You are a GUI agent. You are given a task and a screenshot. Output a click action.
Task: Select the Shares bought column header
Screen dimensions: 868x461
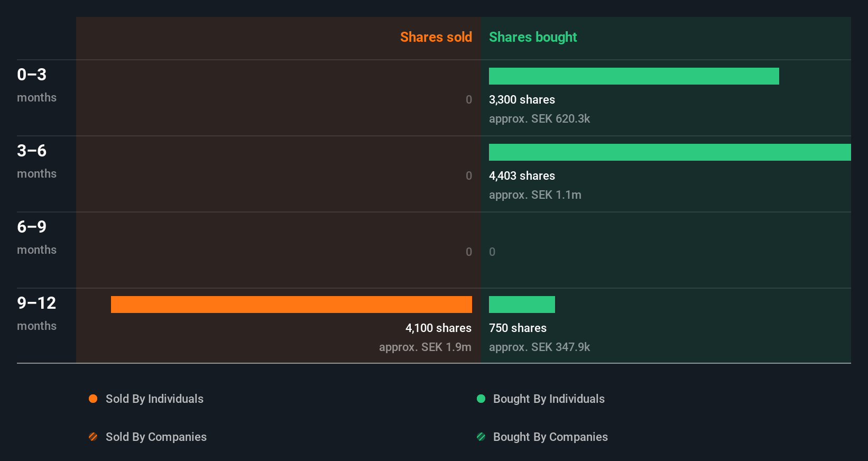click(532, 37)
